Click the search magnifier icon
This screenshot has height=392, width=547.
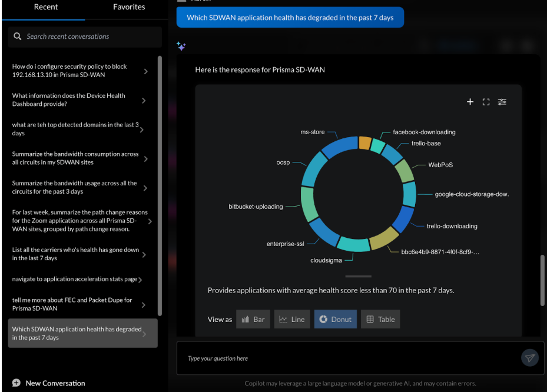pos(18,36)
